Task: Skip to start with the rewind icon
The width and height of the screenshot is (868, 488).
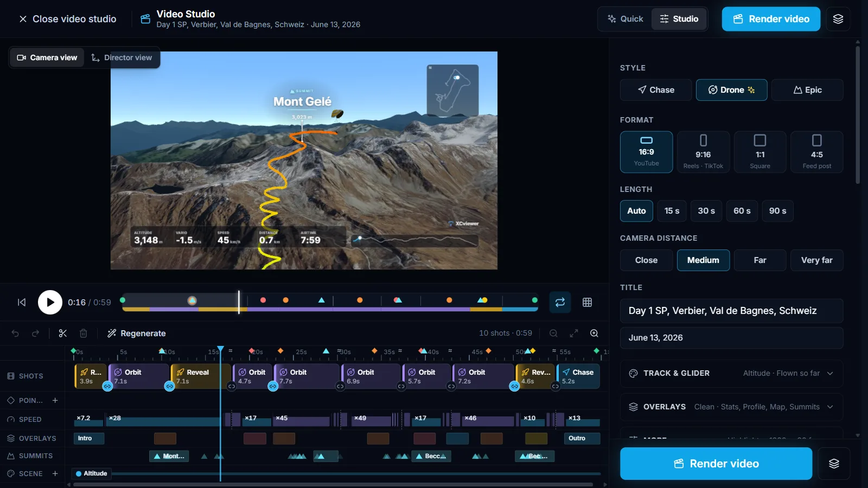Action: (22, 303)
